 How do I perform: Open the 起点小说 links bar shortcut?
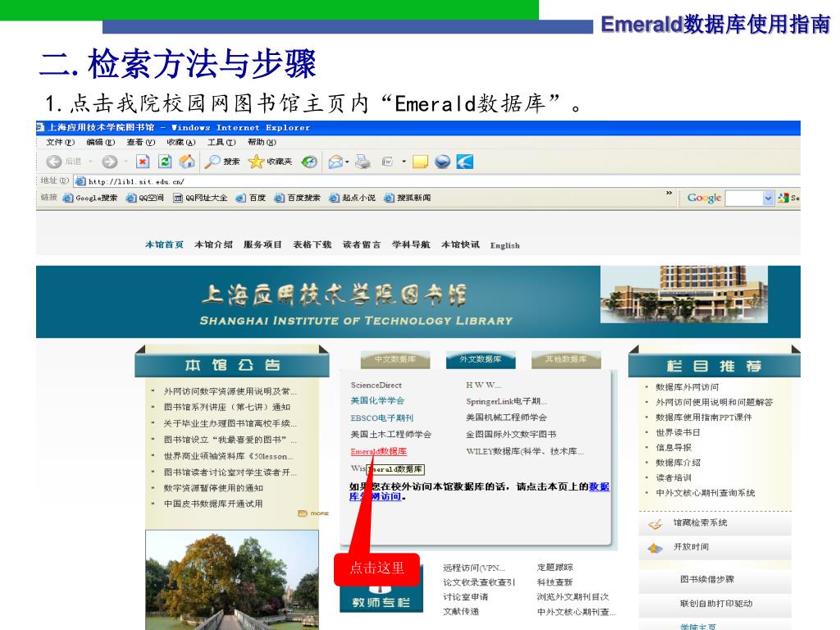point(352,198)
